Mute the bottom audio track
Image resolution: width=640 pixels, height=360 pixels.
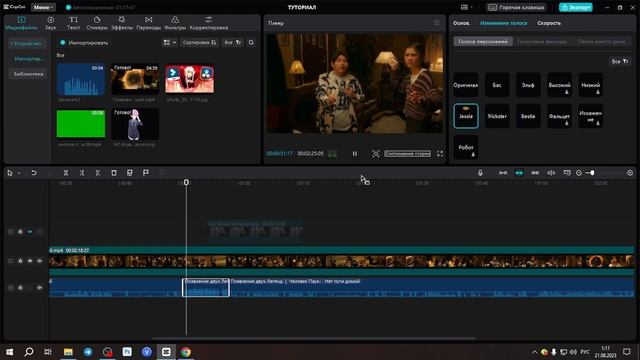40,287
